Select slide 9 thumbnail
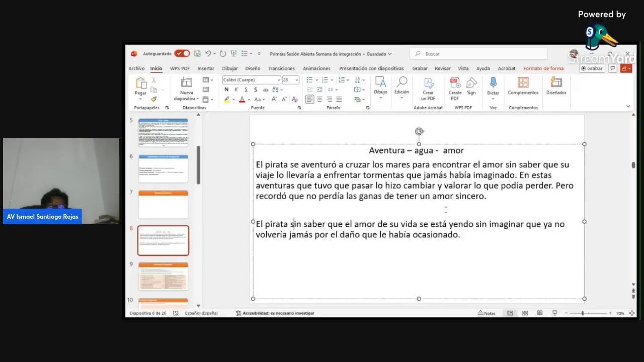644x362 pixels. pos(163,276)
